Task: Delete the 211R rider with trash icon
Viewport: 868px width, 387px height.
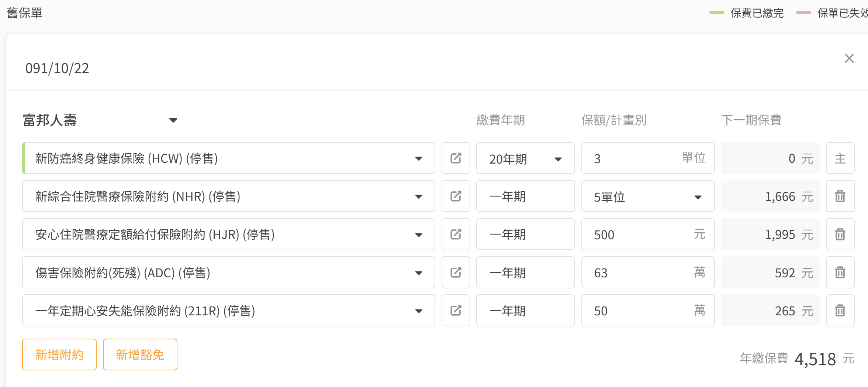Action: click(x=840, y=311)
